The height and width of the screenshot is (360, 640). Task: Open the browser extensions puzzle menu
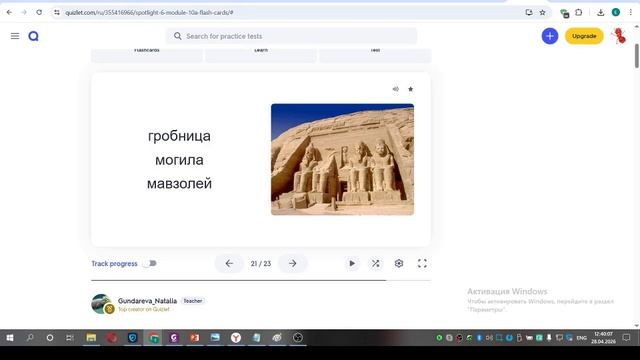click(579, 12)
